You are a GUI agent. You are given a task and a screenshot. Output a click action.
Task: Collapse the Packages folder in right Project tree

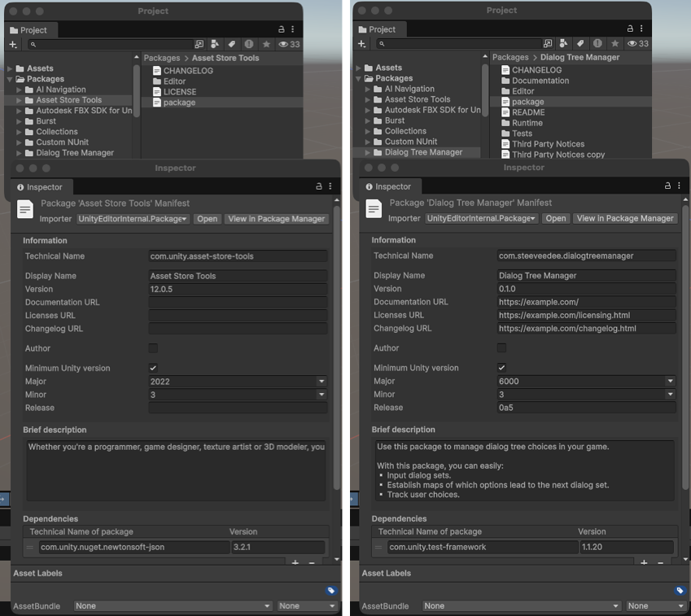tap(358, 78)
